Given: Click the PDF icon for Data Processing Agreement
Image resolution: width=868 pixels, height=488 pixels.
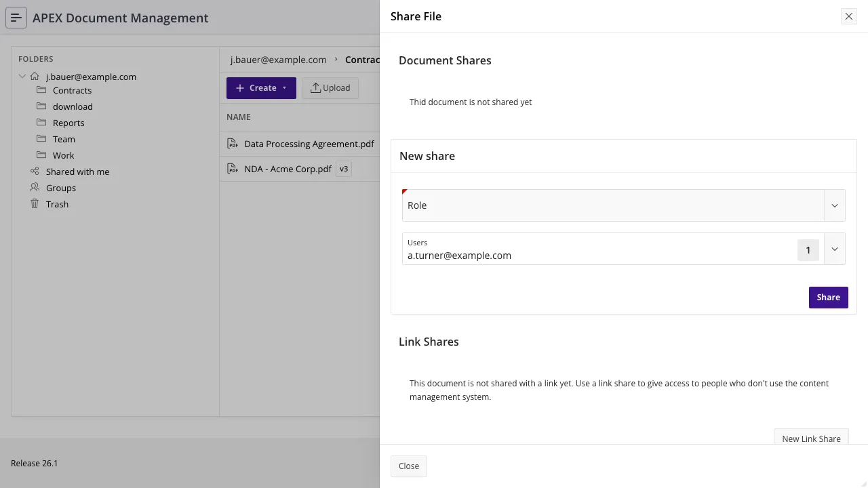Looking at the screenshot, I should click(x=233, y=144).
